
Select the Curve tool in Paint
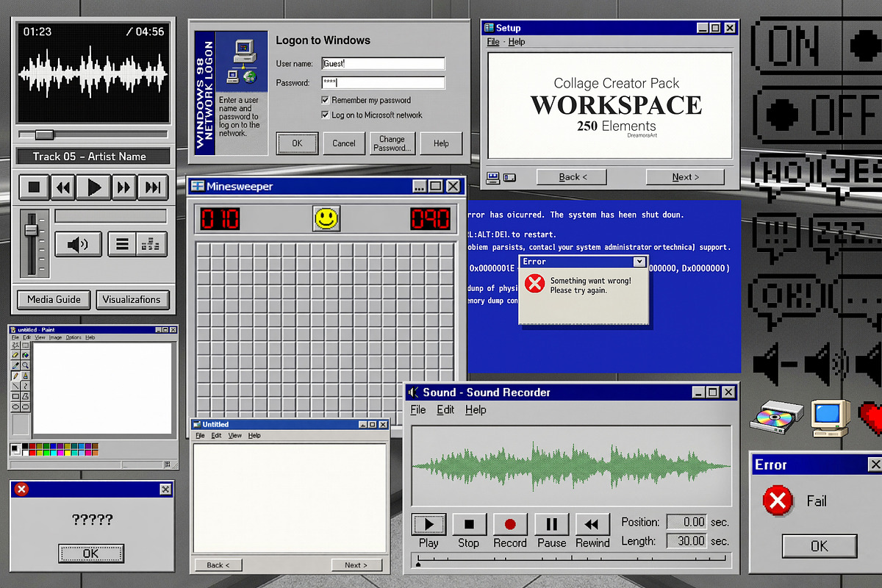[x=26, y=386]
